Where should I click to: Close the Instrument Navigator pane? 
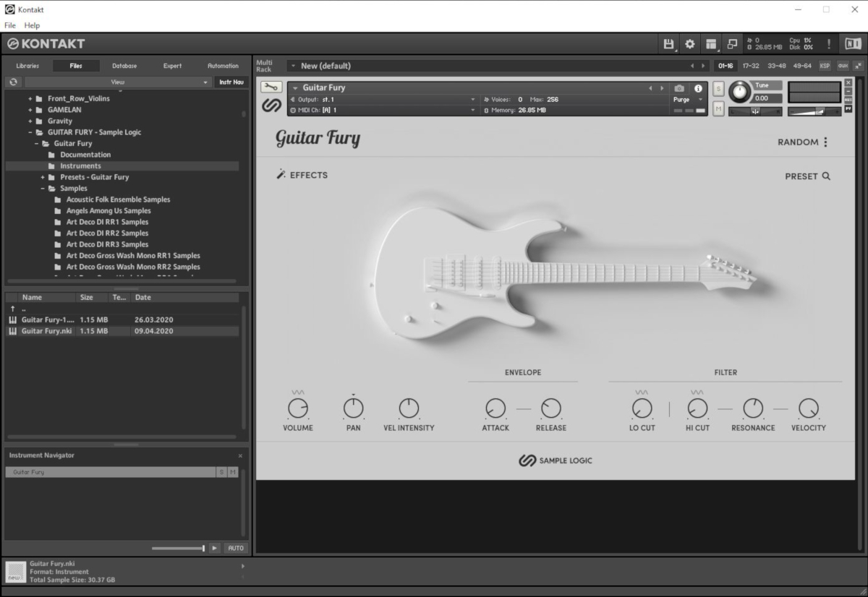point(241,456)
